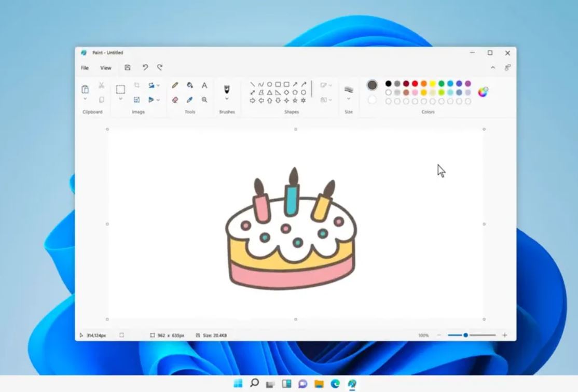Select the Fill with color tool
Image resolution: width=578 pixels, height=392 pixels.
pyautogui.click(x=189, y=85)
